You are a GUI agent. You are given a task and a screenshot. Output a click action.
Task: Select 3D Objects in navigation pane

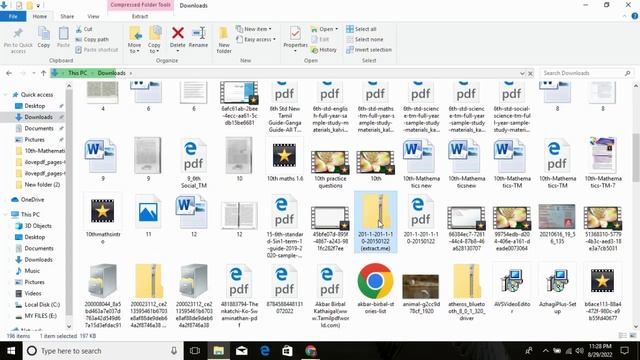(38, 226)
